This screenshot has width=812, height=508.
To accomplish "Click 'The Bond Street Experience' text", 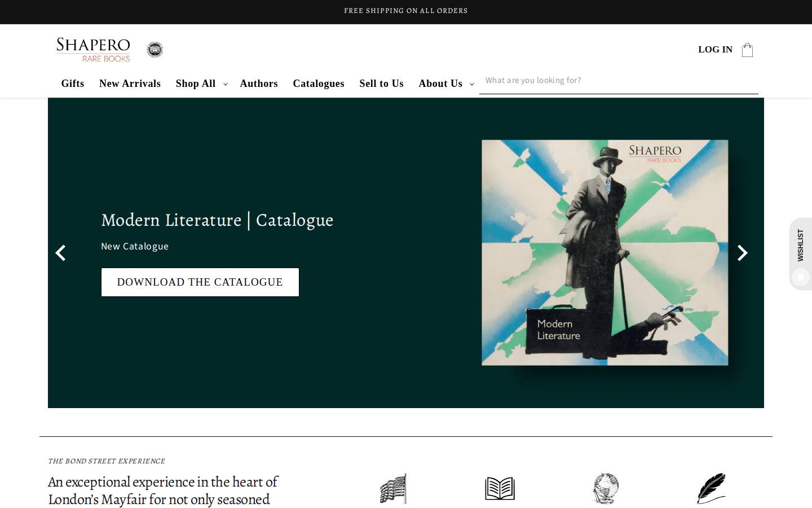I will click(107, 461).
